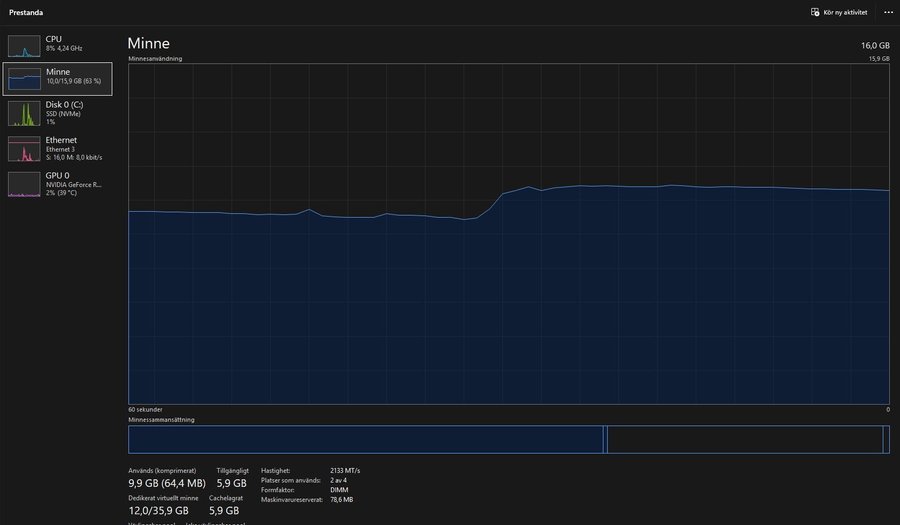Click the large 'Minne' heading
This screenshot has width=900, height=525.
(x=148, y=44)
